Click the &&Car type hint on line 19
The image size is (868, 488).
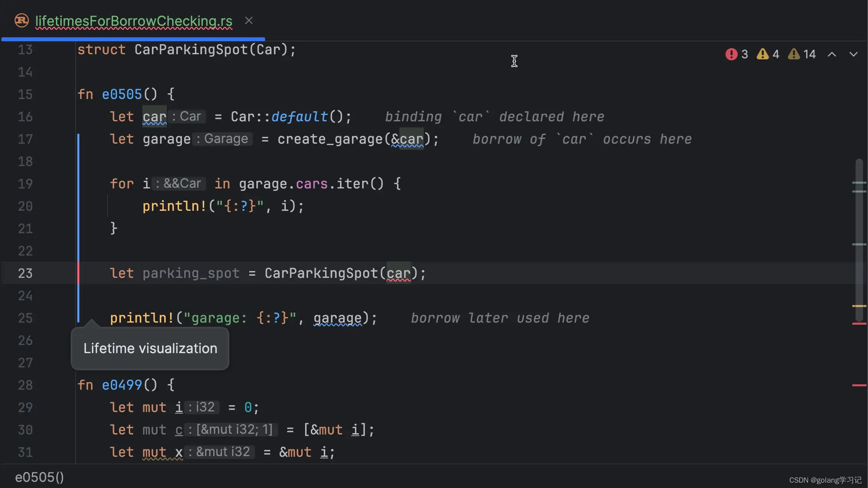click(x=179, y=183)
